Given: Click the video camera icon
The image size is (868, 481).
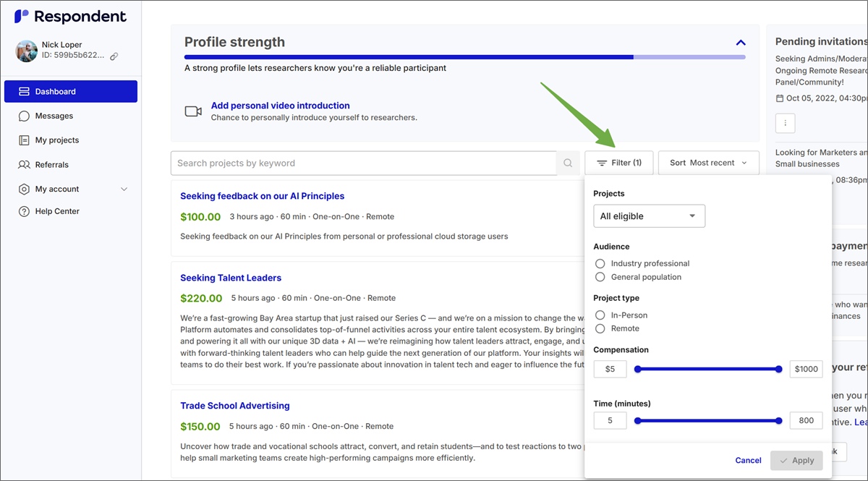Looking at the screenshot, I should 193,111.
